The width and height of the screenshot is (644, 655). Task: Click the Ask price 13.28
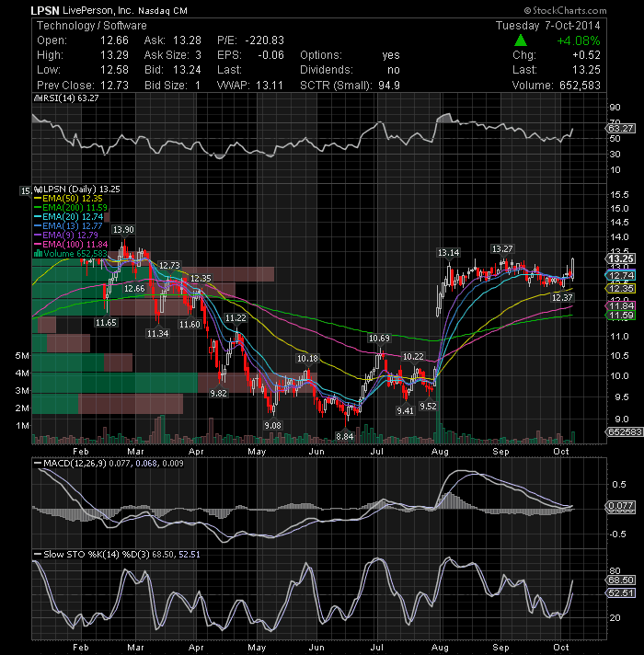coord(187,40)
